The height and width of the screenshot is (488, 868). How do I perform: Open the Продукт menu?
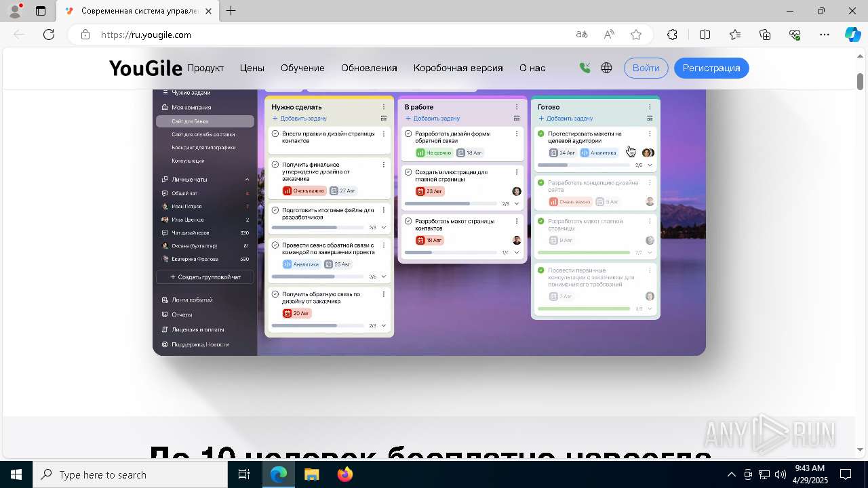coord(205,68)
